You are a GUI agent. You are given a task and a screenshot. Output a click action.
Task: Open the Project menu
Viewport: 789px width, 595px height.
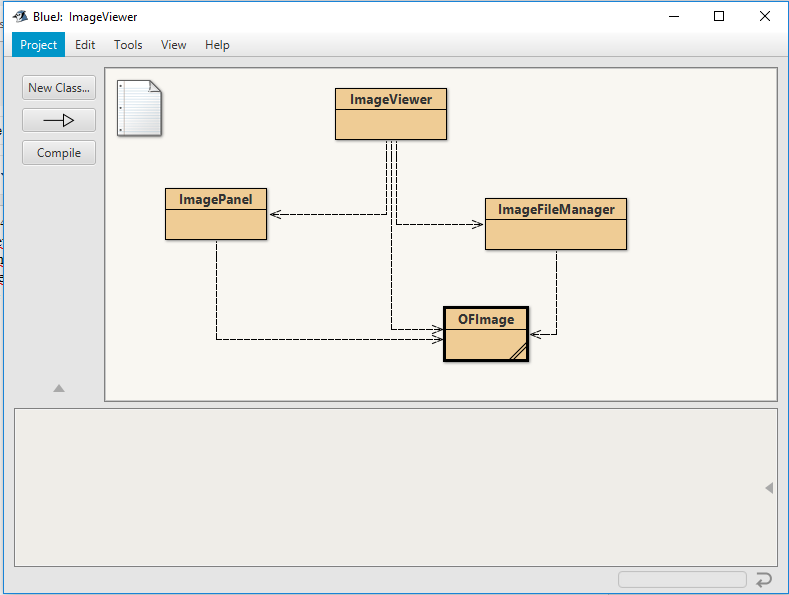click(x=38, y=45)
